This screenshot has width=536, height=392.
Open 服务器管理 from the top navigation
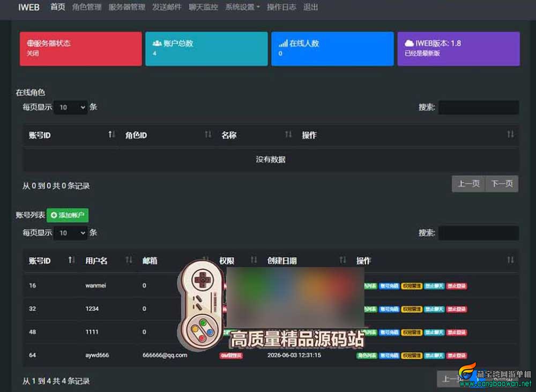(127, 7)
